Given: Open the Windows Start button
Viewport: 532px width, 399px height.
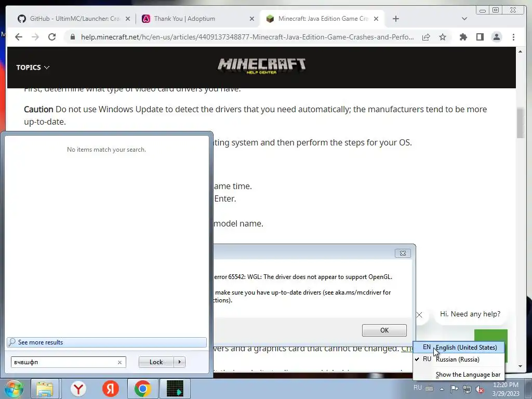Looking at the screenshot, I should click(14, 389).
